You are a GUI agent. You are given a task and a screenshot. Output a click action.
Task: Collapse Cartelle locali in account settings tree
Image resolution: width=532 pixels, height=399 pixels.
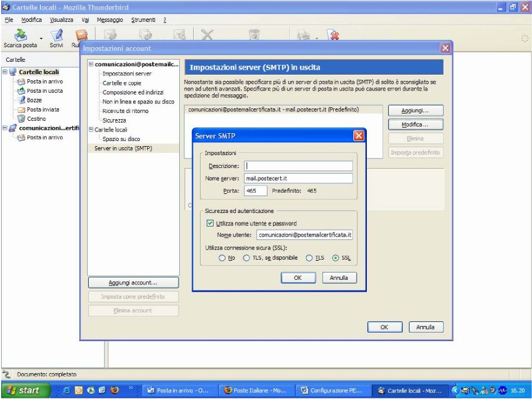coord(91,130)
